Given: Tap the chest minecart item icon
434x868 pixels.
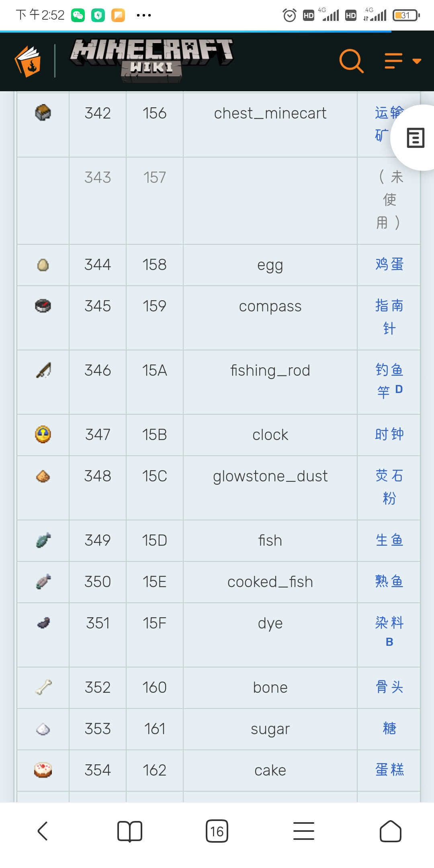Looking at the screenshot, I should click(x=43, y=113).
